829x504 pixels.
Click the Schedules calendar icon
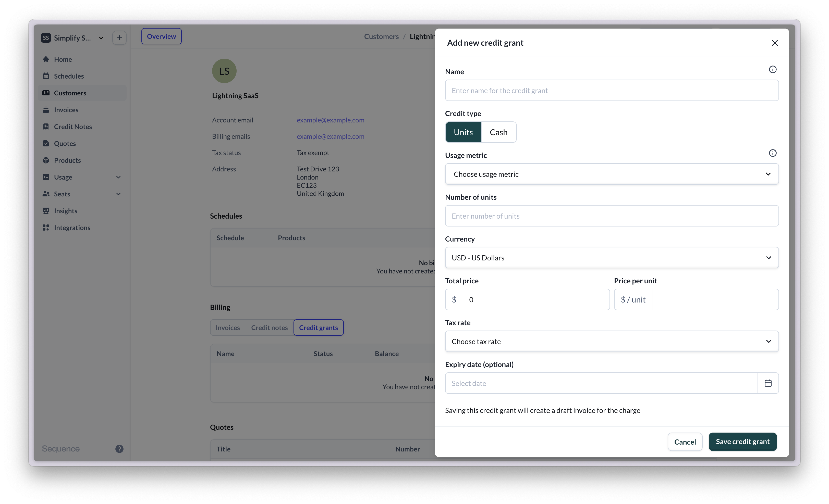46,76
